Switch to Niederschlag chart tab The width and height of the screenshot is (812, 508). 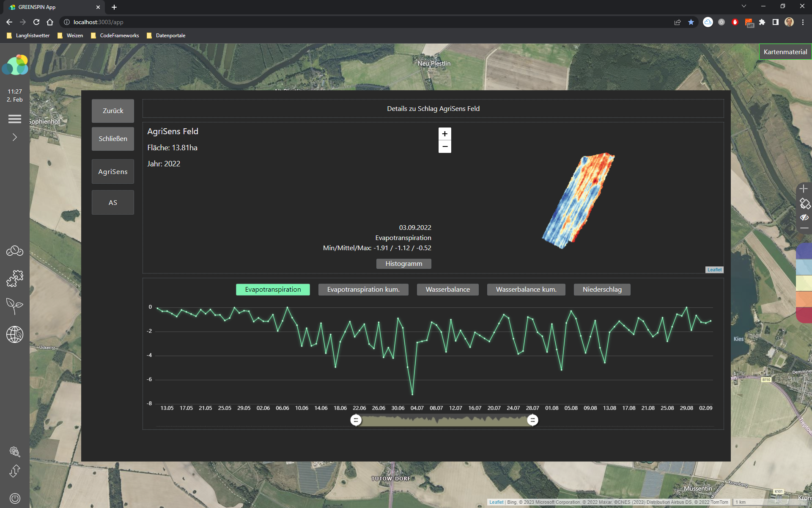602,290
